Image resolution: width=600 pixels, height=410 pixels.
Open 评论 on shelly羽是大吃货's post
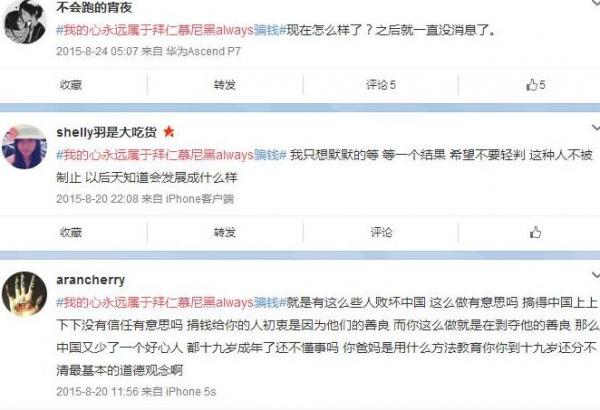(381, 232)
